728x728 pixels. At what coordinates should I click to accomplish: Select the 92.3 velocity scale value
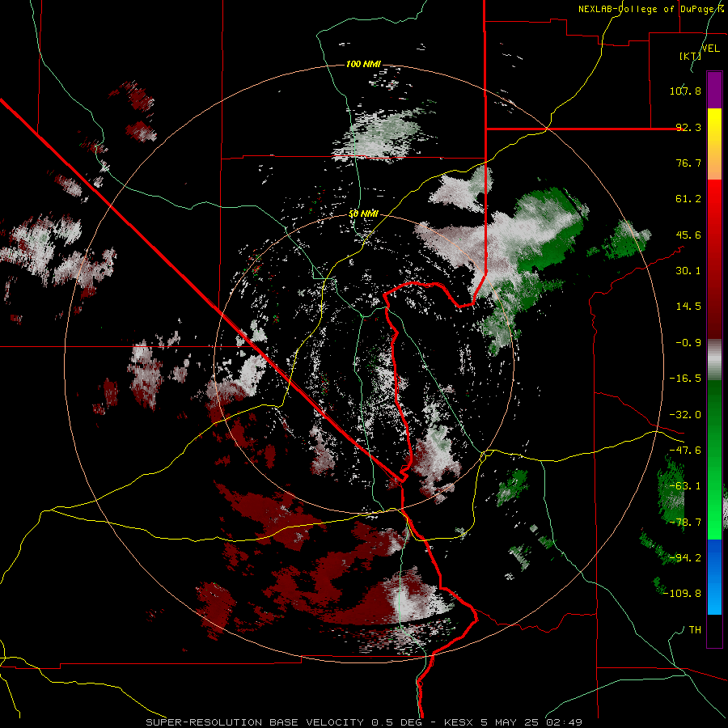coord(688,127)
